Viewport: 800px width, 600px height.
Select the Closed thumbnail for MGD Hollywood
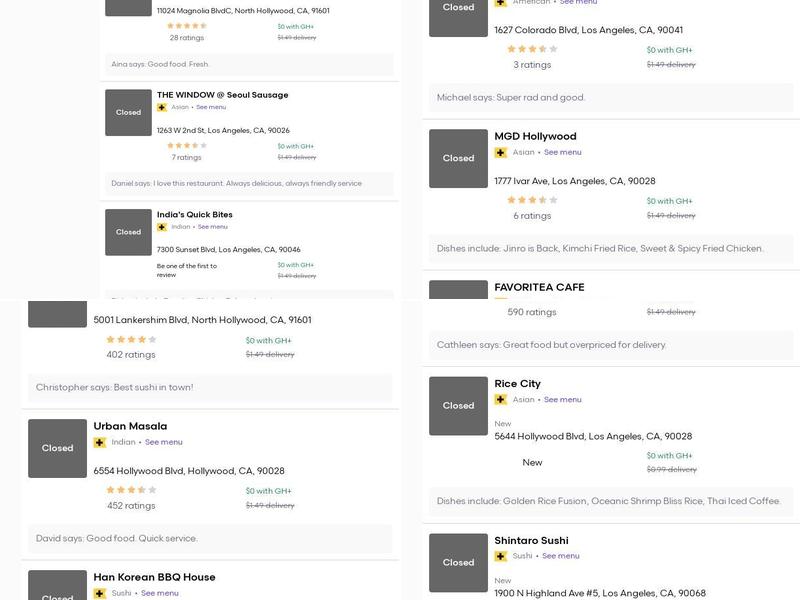click(x=458, y=158)
